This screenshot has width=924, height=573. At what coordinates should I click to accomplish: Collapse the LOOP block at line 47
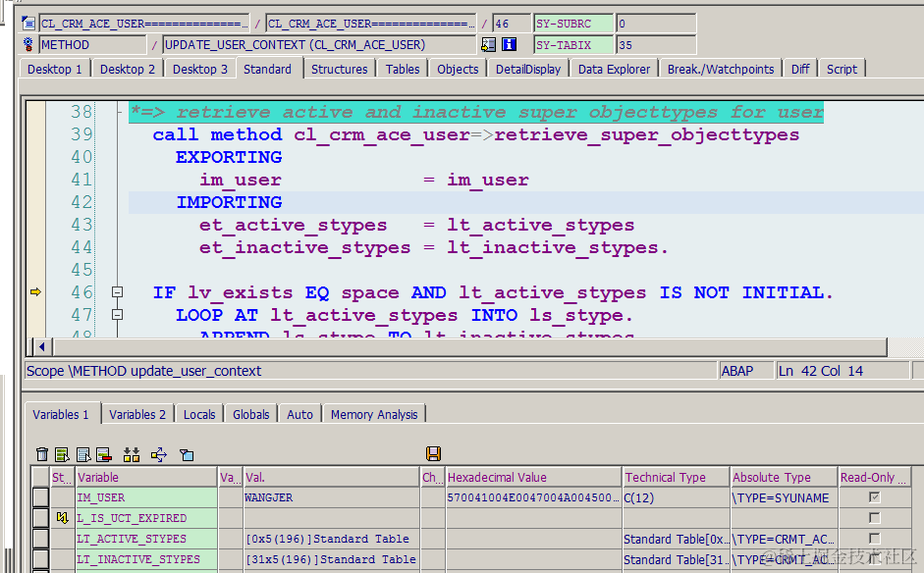tap(117, 315)
